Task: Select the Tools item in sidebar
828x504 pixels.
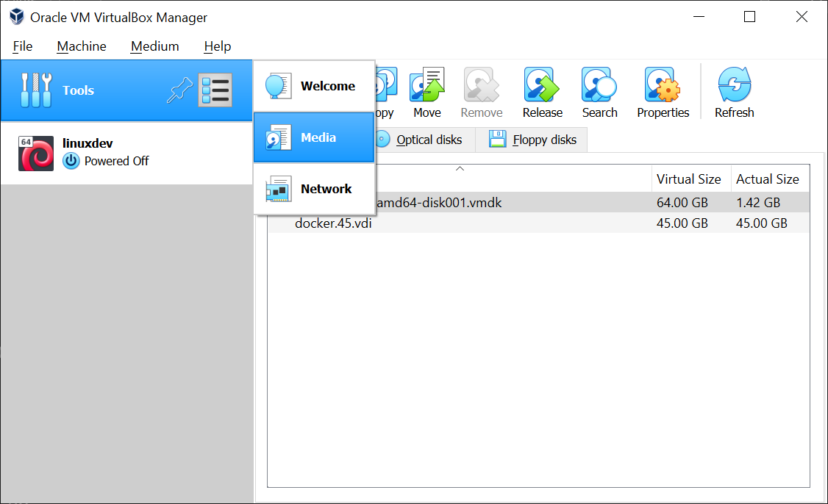Action: click(x=126, y=90)
